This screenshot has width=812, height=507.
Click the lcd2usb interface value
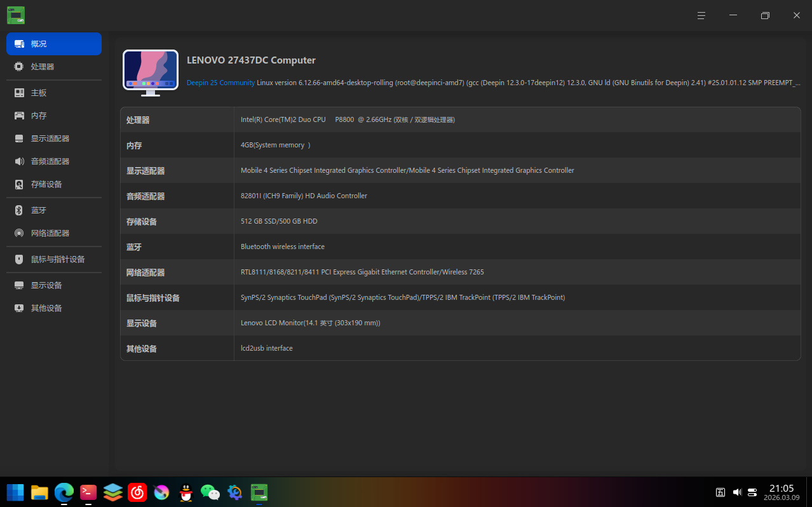pyautogui.click(x=267, y=348)
